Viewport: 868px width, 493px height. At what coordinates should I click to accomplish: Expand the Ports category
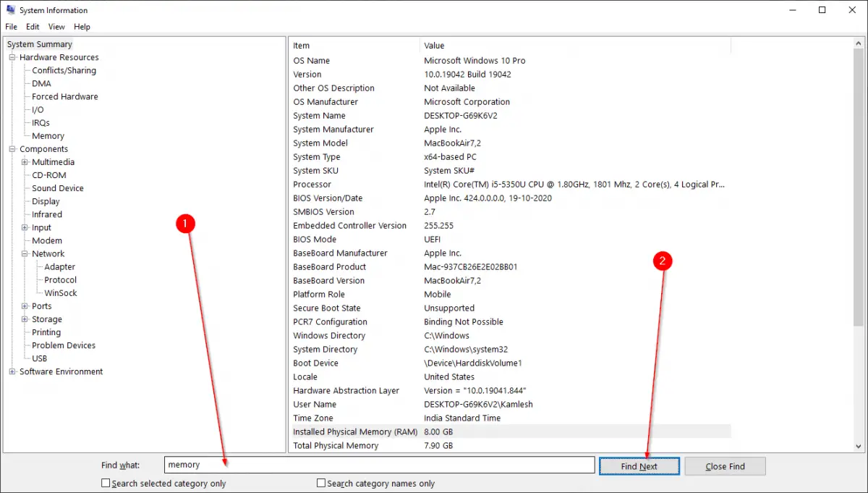(23, 306)
